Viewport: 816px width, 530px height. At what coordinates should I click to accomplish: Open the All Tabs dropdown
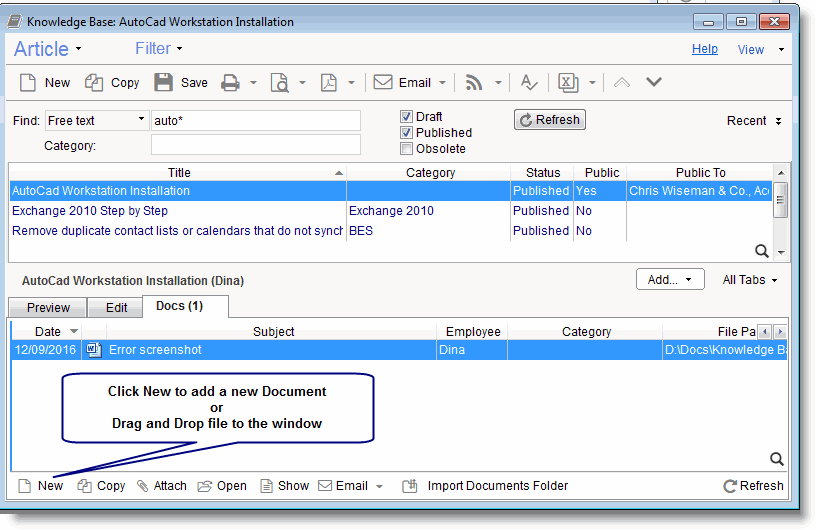750,280
